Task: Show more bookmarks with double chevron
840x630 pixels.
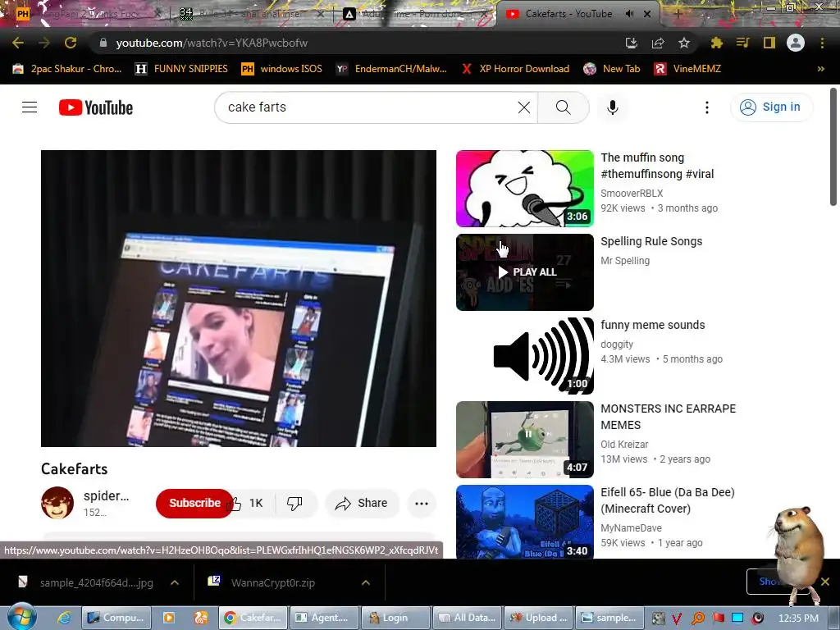Action: 820,69
